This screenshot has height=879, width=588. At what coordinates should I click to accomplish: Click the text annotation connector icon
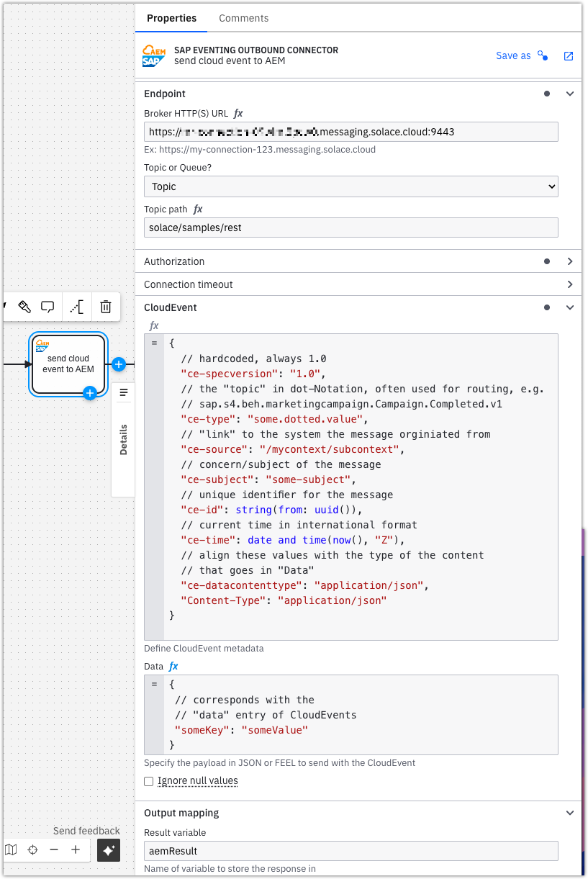[x=76, y=307]
